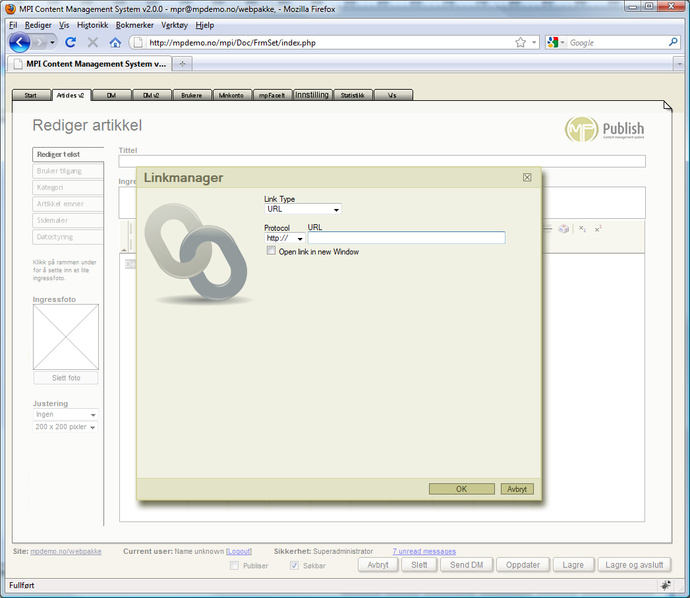Click the Ingressfoto placeholder image
Image resolution: width=690 pixels, height=598 pixels.
[66, 337]
